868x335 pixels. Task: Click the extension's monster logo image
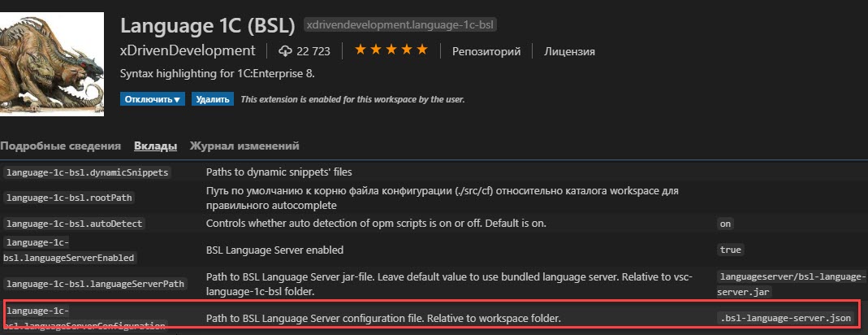point(52,63)
